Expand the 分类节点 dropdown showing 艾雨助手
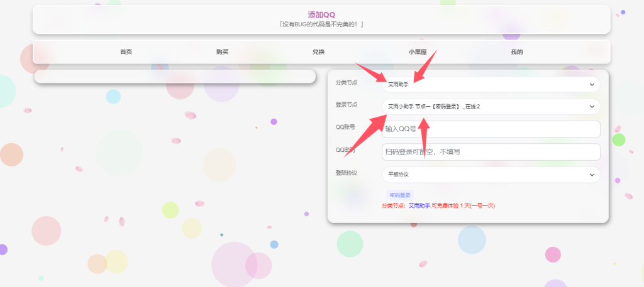 491,84
